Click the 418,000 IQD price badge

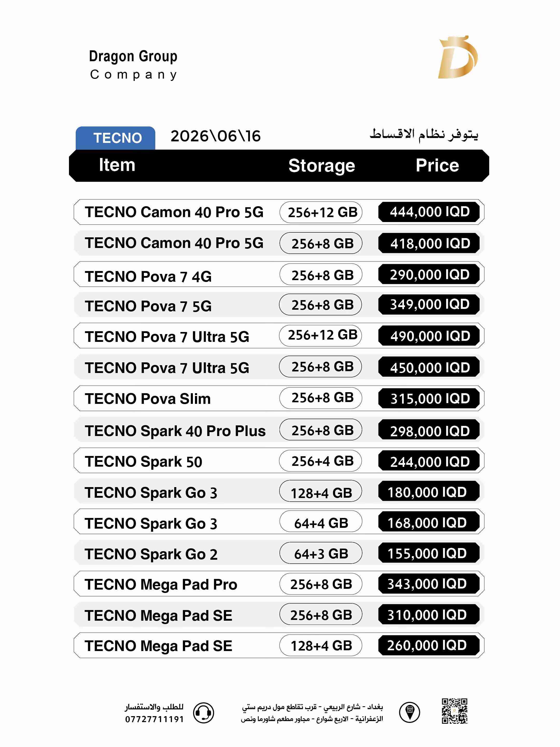(429, 243)
